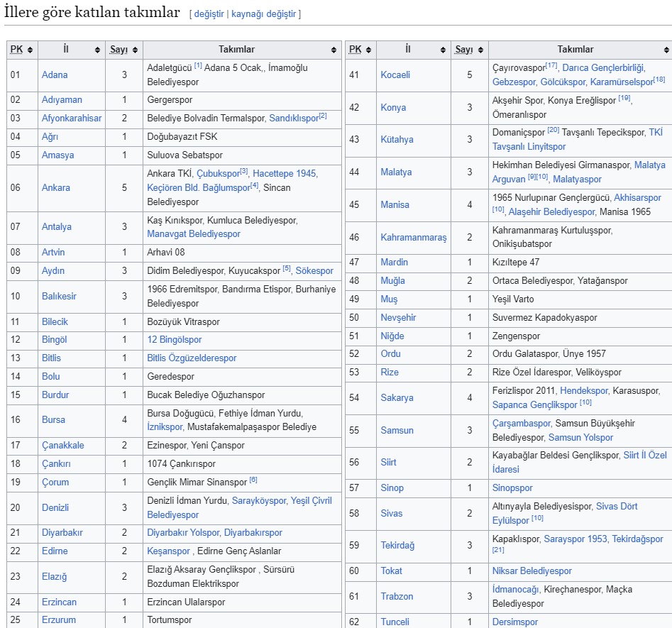This screenshot has width=672, height=628.
Task: Sort right table by İl column arrows
Action: click(443, 50)
